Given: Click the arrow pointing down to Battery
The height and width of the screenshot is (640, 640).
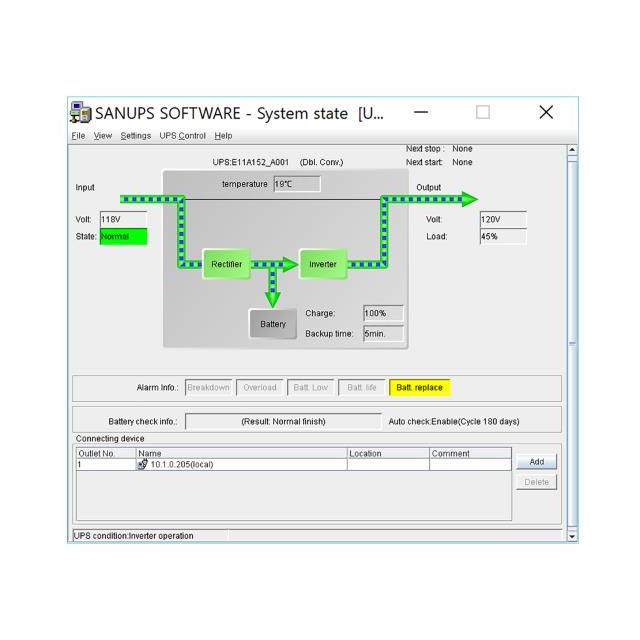Looking at the screenshot, I should click(x=273, y=299).
